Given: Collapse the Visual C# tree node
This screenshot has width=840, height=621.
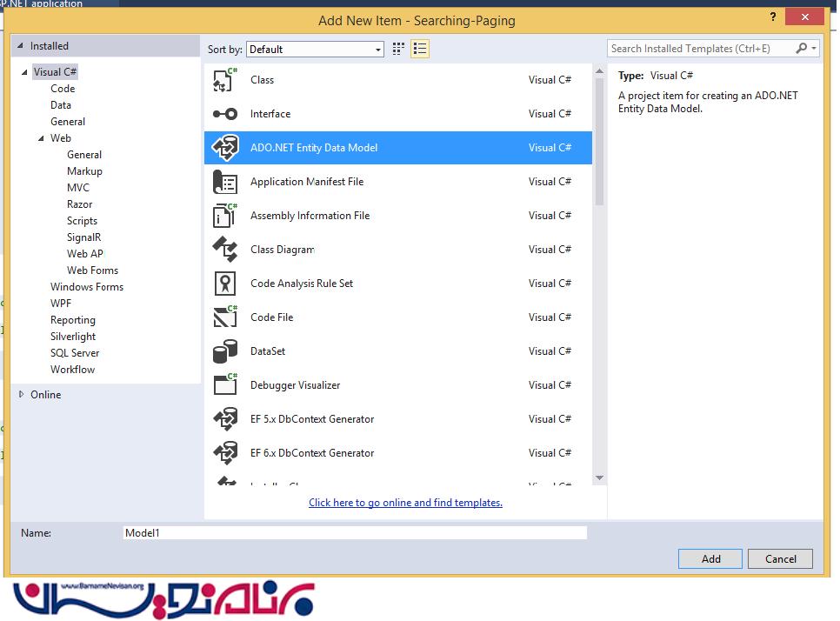Looking at the screenshot, I should pyautogui.click(x=25, y=72).
